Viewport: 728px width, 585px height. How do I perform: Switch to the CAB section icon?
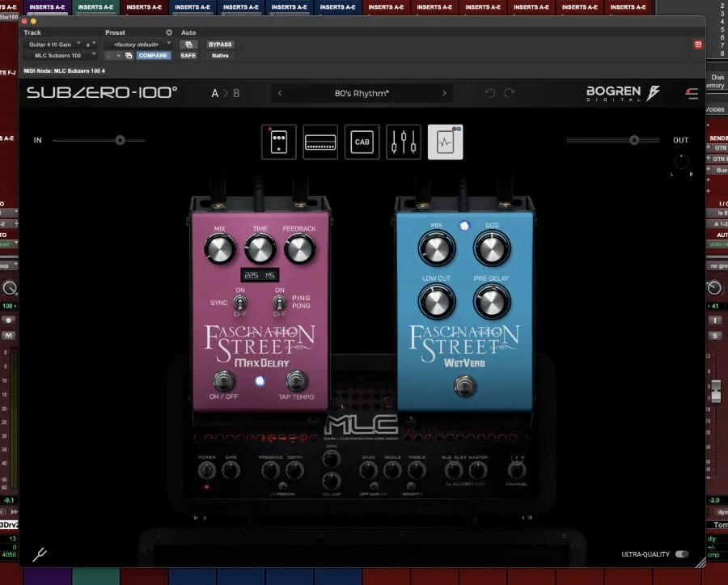click(362, 142)
